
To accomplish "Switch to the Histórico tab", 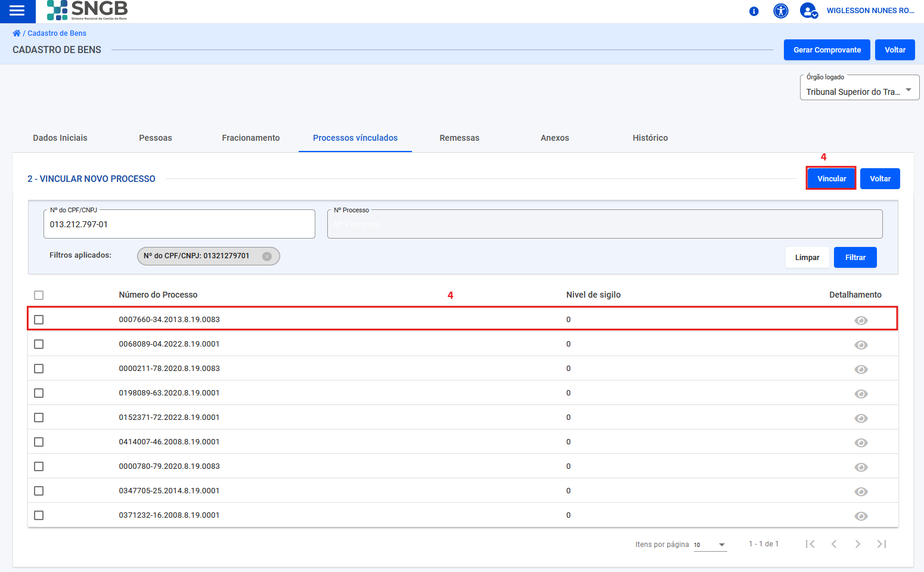I will 650,138.
